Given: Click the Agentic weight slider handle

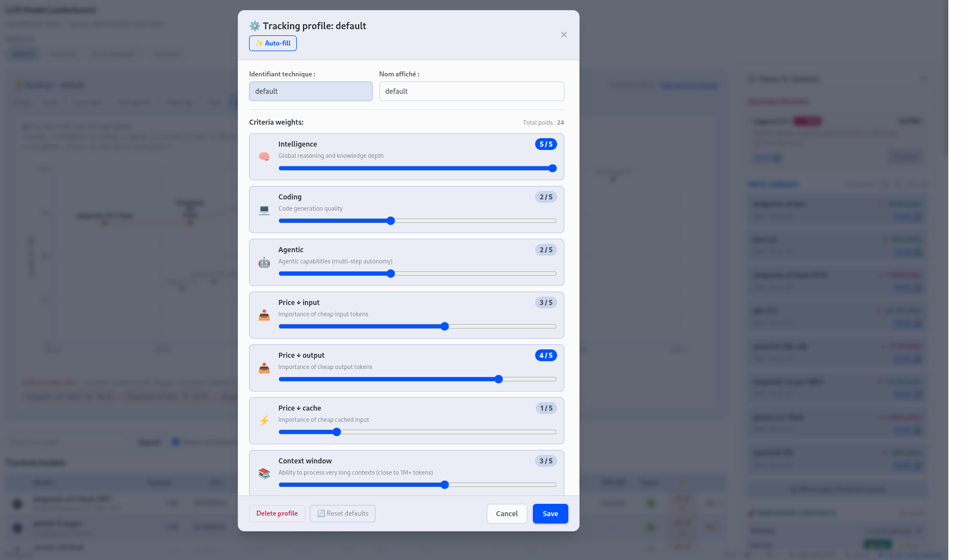Looking at the screenshot, I should click(391, 274).
